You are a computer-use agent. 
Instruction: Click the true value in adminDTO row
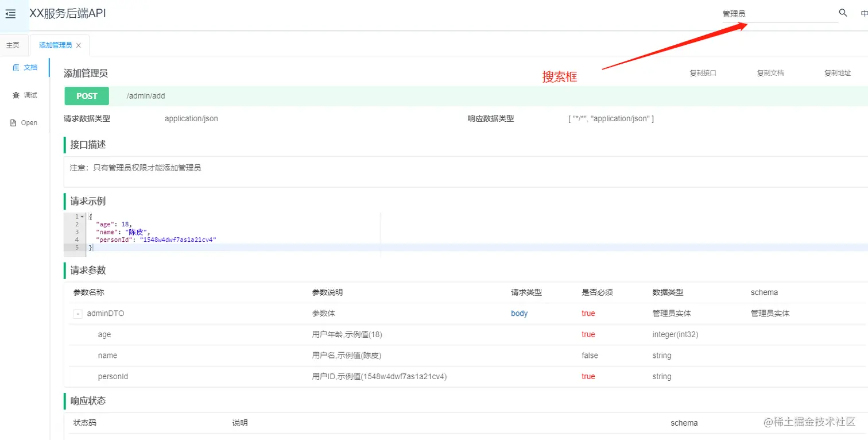588,314
